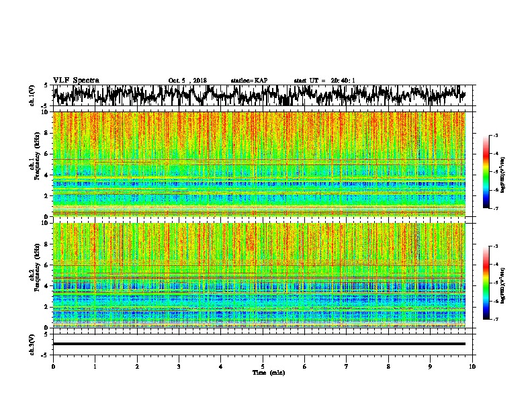Click the time axis tick label "5"

263,367
